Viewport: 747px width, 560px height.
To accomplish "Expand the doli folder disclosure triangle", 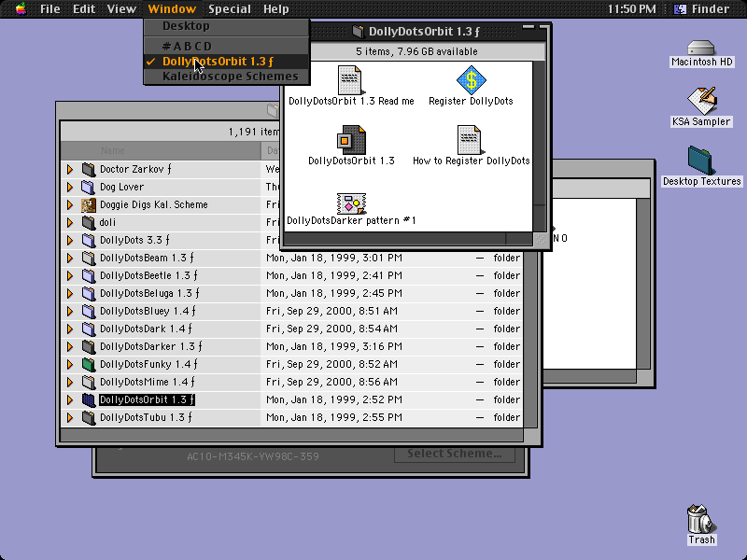I will (x=69, y=222).
